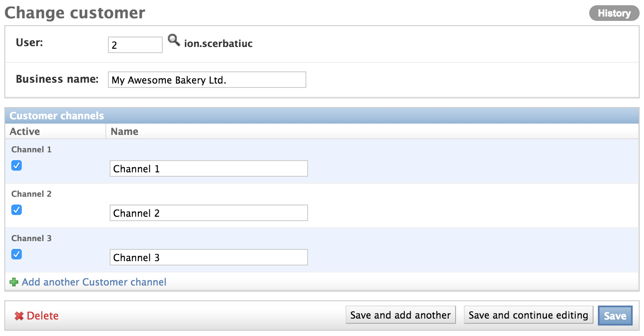The width and height of the screenshot is (644, 336).
Task: Click the Name column header
Action: [125, 131]
